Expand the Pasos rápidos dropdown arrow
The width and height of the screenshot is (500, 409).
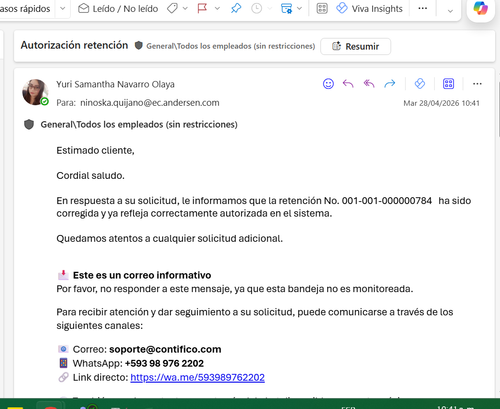[x=62, y=8]
